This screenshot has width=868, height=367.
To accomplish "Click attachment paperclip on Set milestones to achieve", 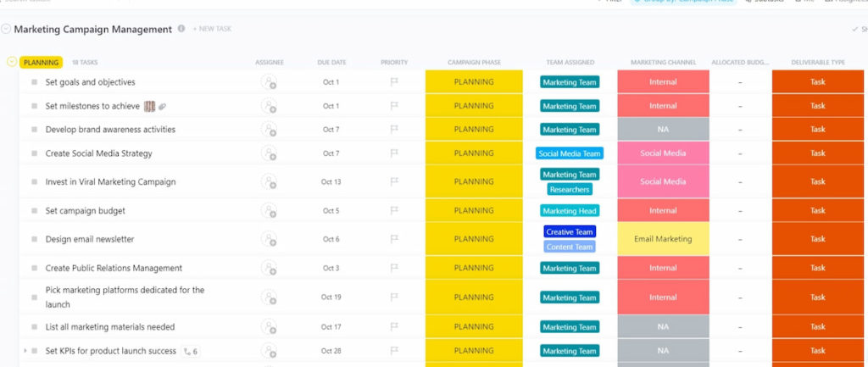I will (x=163, y=107).
